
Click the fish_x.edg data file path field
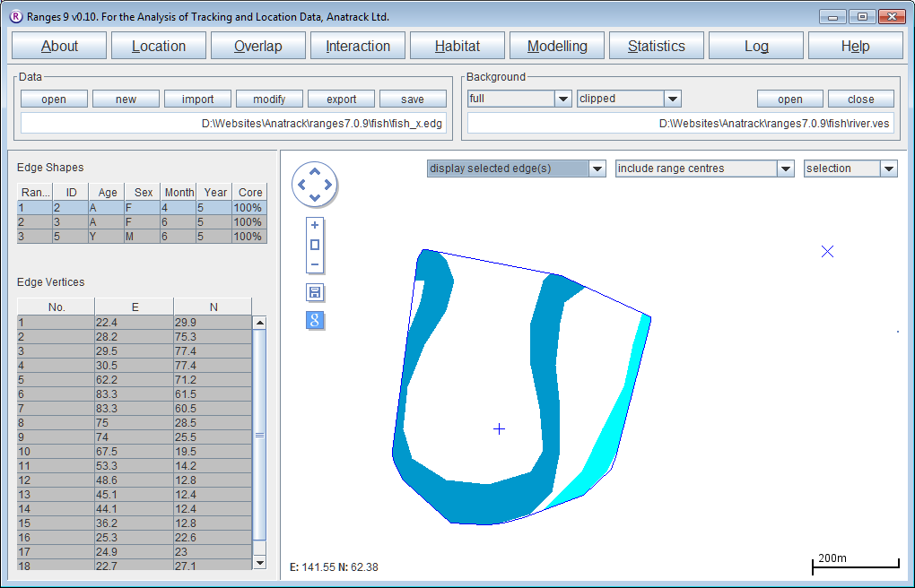[233, 124]
